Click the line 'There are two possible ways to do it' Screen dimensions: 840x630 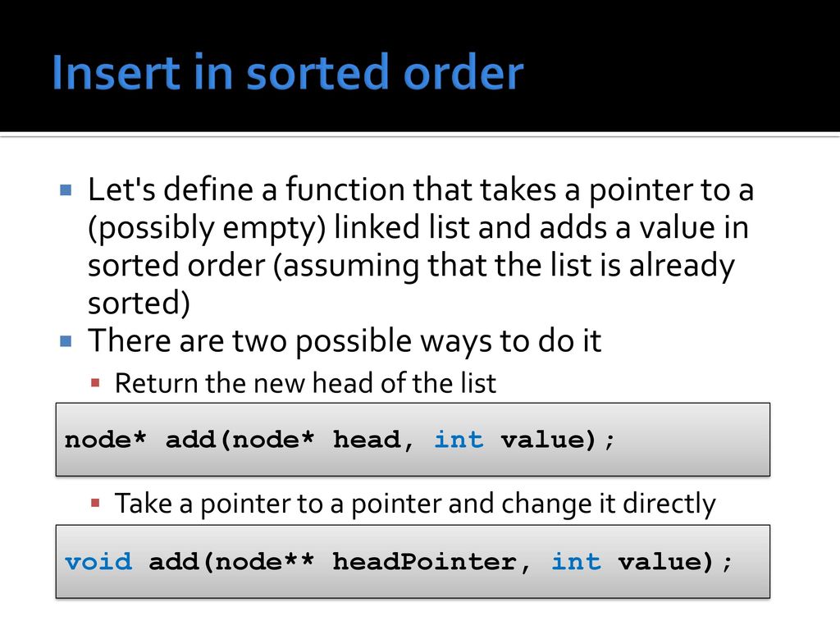coord(345,341)
